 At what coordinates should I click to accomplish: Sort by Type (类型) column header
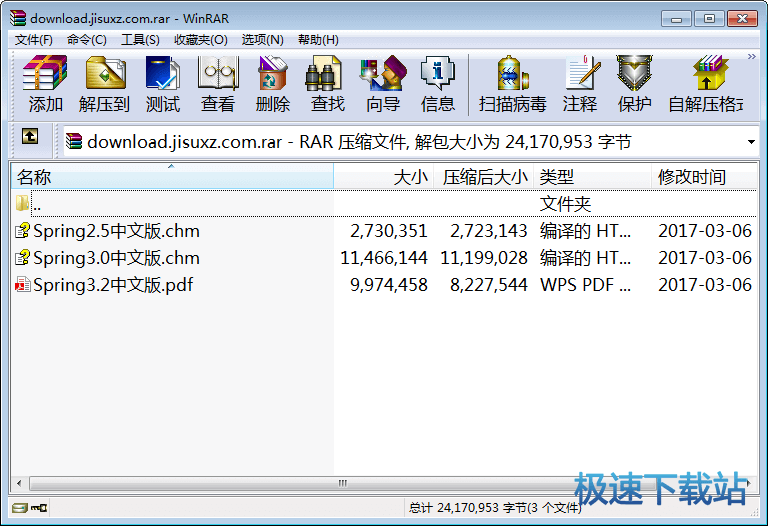[592, 177]
